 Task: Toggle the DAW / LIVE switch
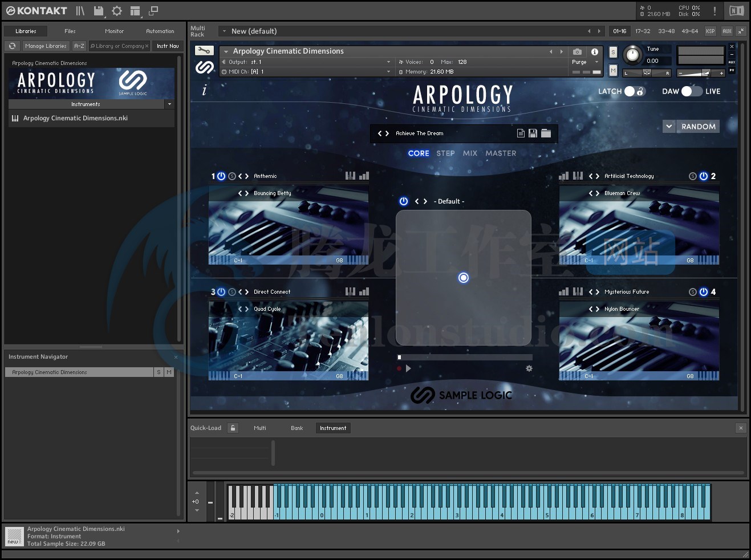click(692, 91)
